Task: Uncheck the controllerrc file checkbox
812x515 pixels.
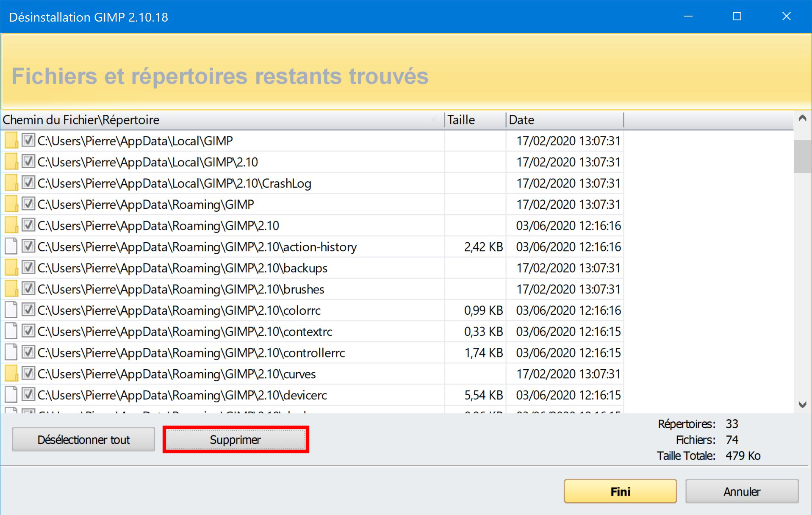Action: coord(28,352)
